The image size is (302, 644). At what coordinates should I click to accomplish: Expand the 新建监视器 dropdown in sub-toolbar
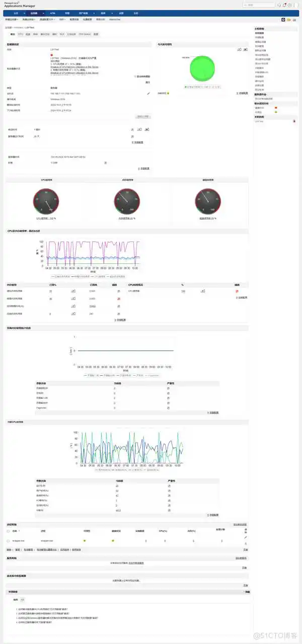15,20
